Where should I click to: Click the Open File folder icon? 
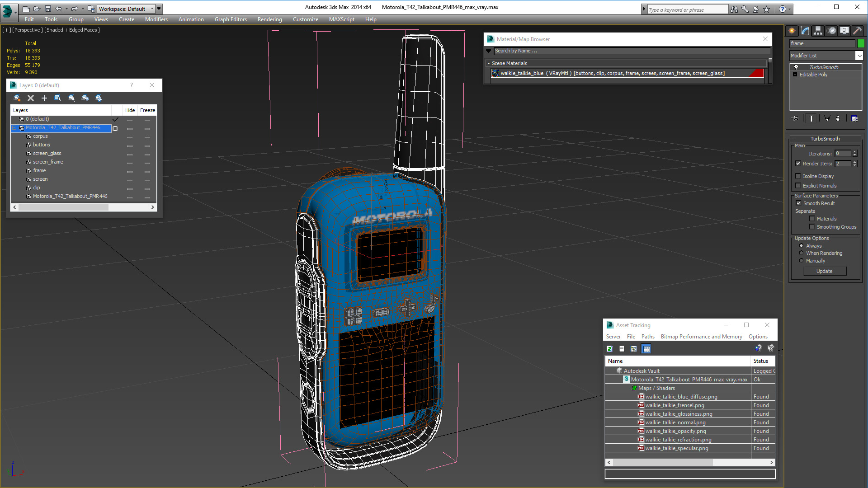[x=37, y=9]
